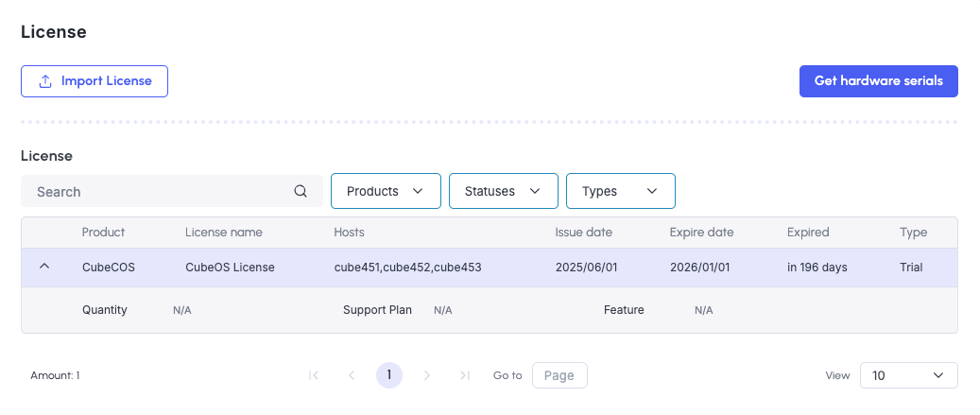980x415 pixels.
Task: Select page 1 in pagination
Action: [389, 375]
